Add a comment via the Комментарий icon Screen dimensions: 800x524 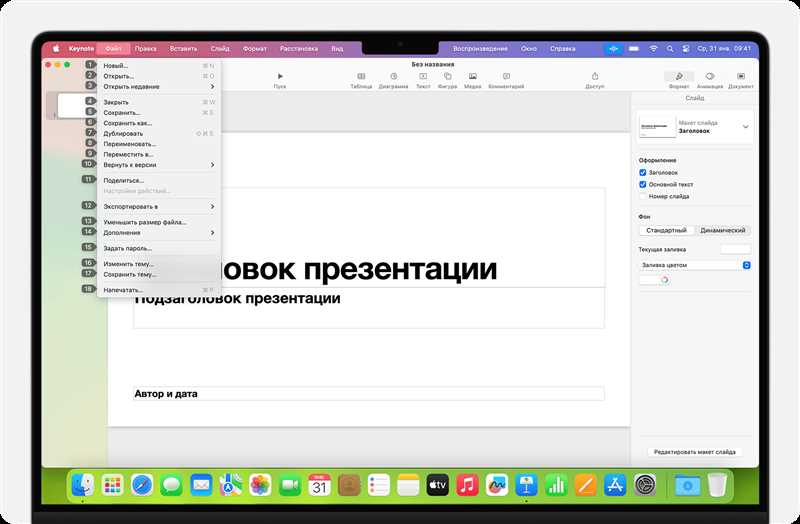coord(506,77)
